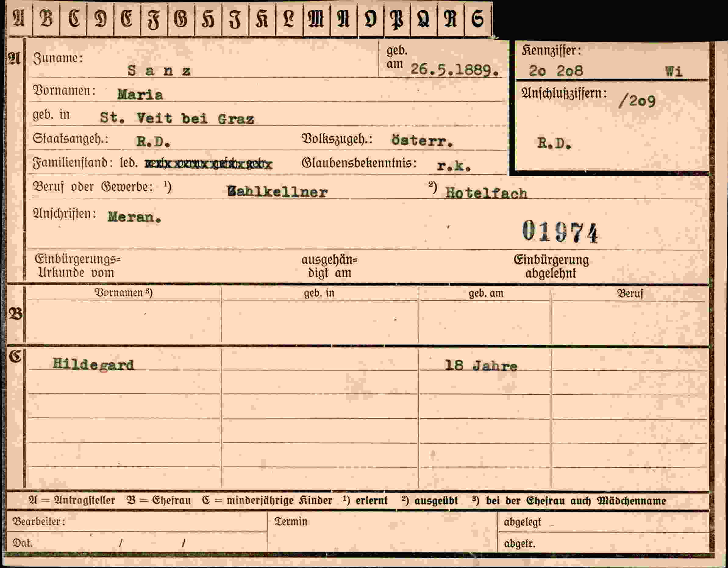Screen dimensions: 728x568
Task: Click the 'Beruf oder Gewerbe:' label
Action: point(93,187)
